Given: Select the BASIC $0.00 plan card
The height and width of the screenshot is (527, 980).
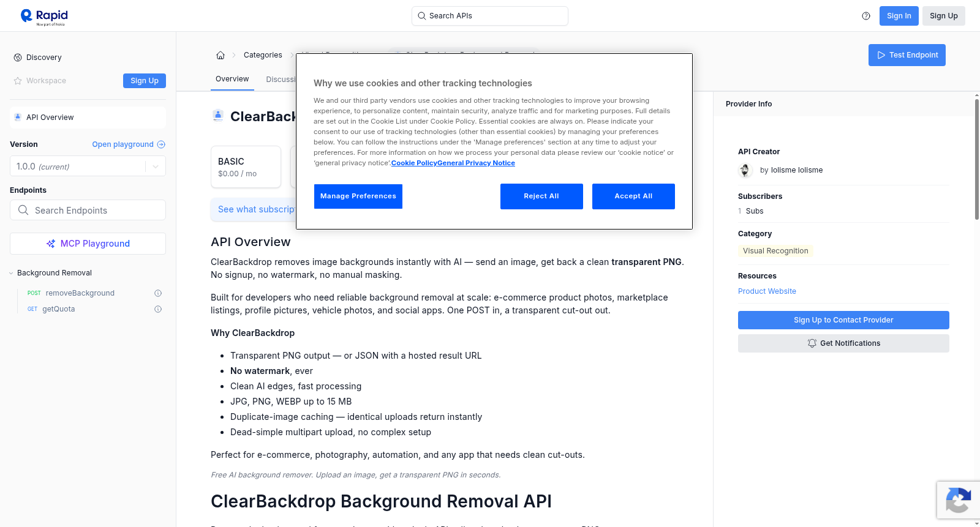Looking at the screenshot, I should pos(246,166).
